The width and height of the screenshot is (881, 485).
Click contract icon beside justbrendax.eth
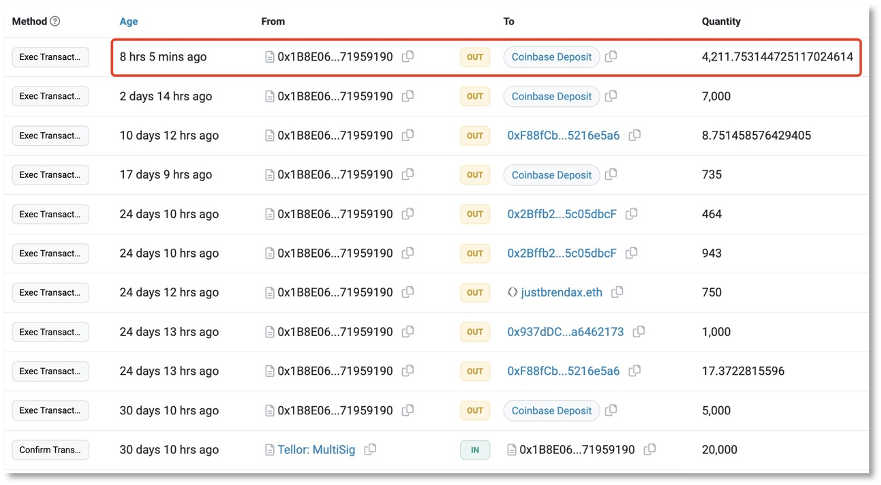pyautogui.click(x=512, y=292)
